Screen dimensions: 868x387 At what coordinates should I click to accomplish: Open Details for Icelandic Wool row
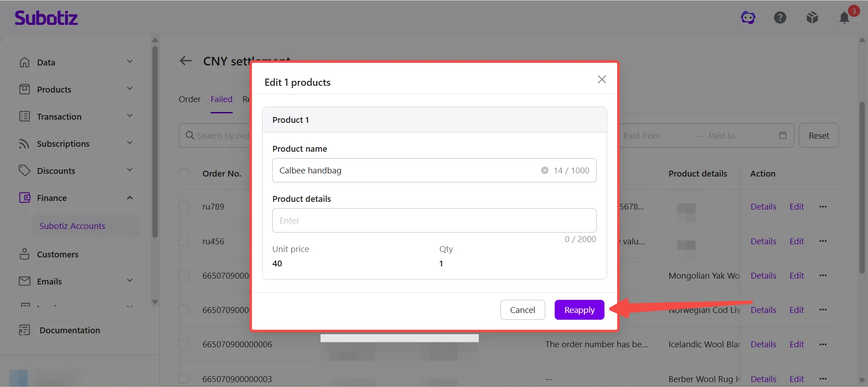[764, 344]
